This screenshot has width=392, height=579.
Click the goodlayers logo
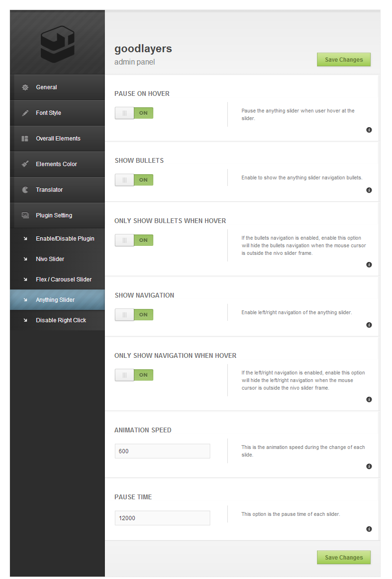tap(57, 44)
